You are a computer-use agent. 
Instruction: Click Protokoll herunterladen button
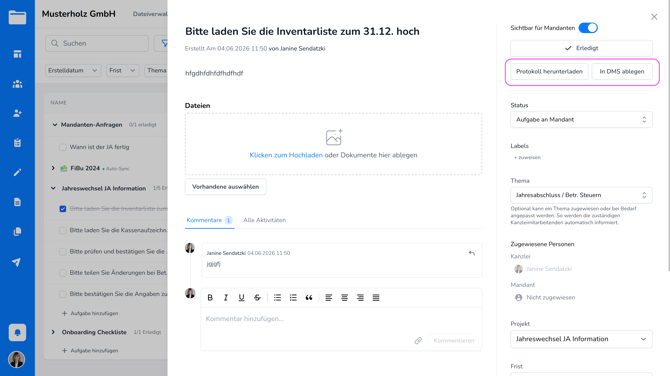coord(549,71)
